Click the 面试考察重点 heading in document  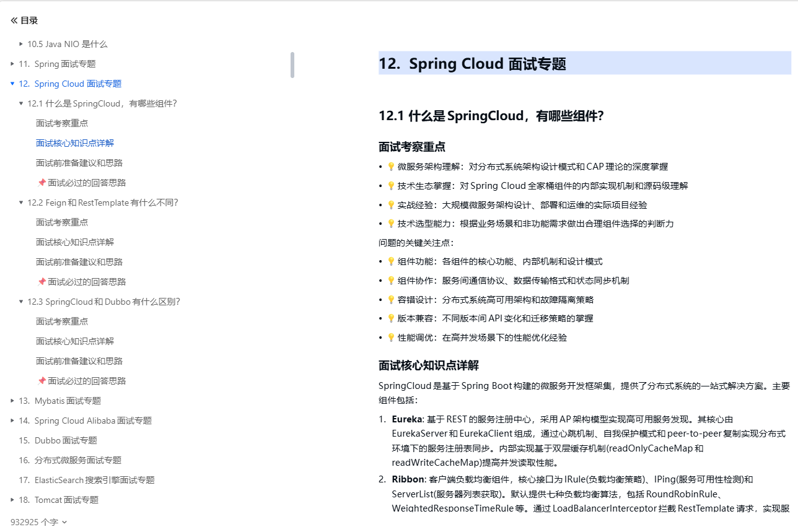click(x=412, y=147)
